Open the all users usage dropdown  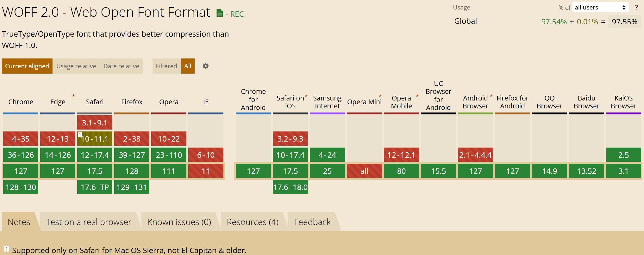(x=600, y=7)
